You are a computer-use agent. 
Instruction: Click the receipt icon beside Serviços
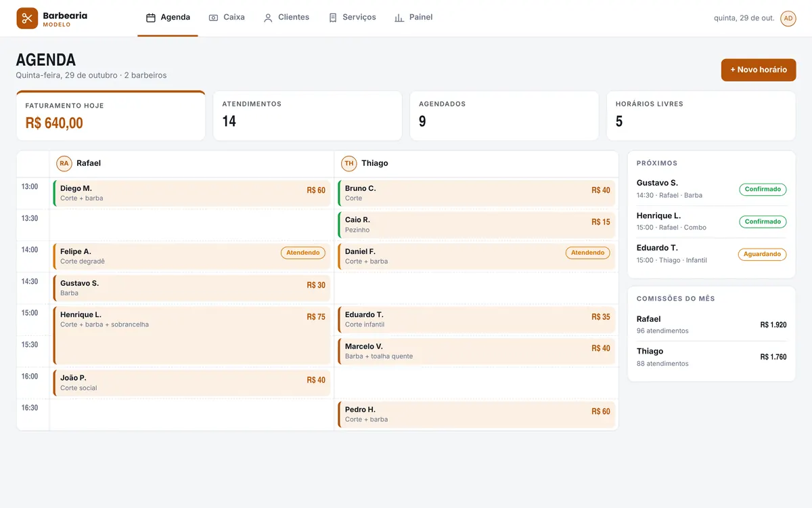point(333,18)
